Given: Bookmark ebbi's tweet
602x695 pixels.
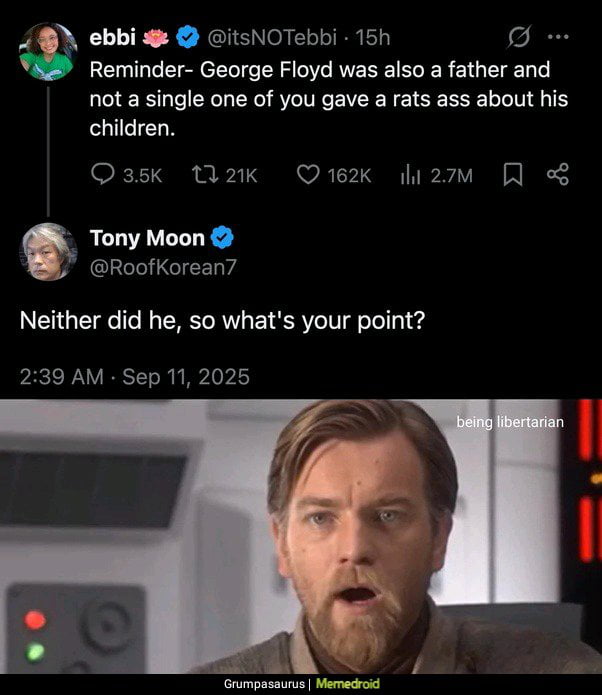Looking at the screenshot, I should [511, 175].
